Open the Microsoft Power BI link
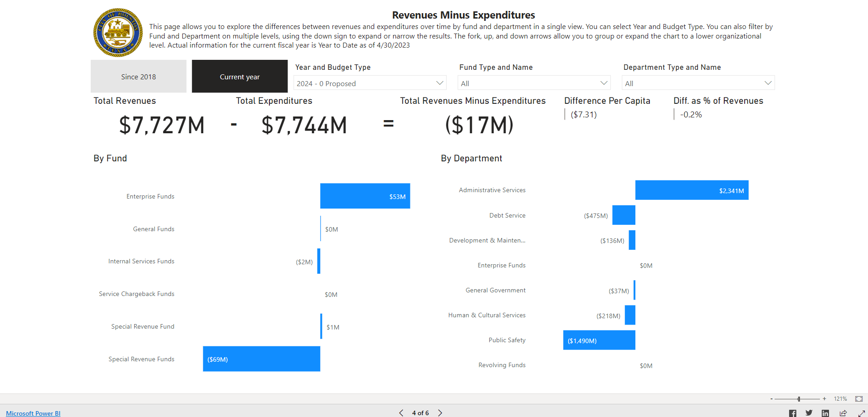Viewport: 868px width, 417px height. point(32,413)
